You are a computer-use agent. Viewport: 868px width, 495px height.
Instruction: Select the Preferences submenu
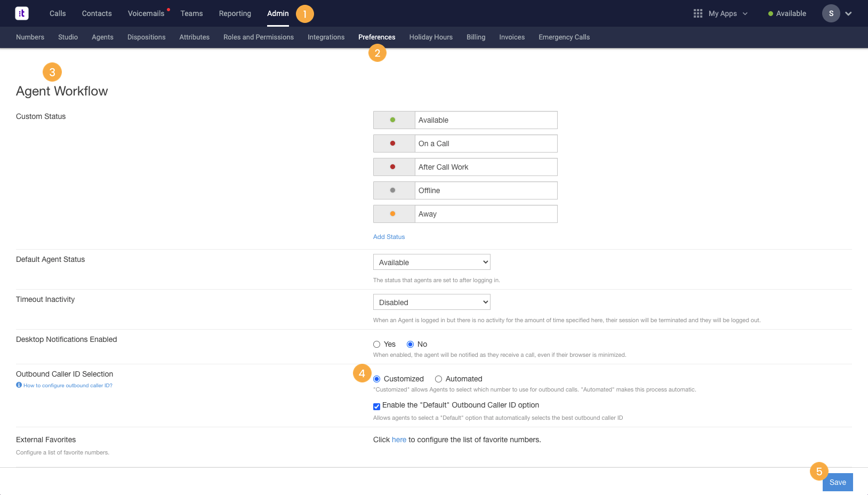pyautogui.click(x=376, y=37)
